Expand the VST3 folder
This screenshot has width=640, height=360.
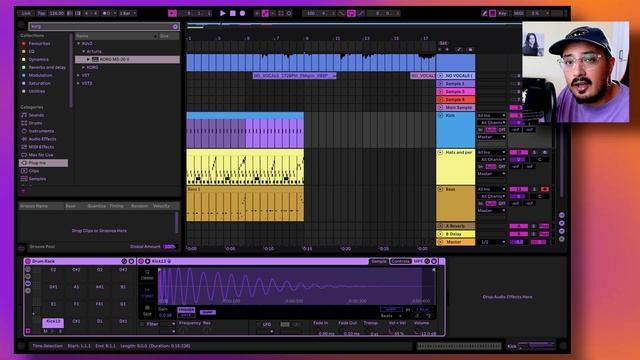79,83
